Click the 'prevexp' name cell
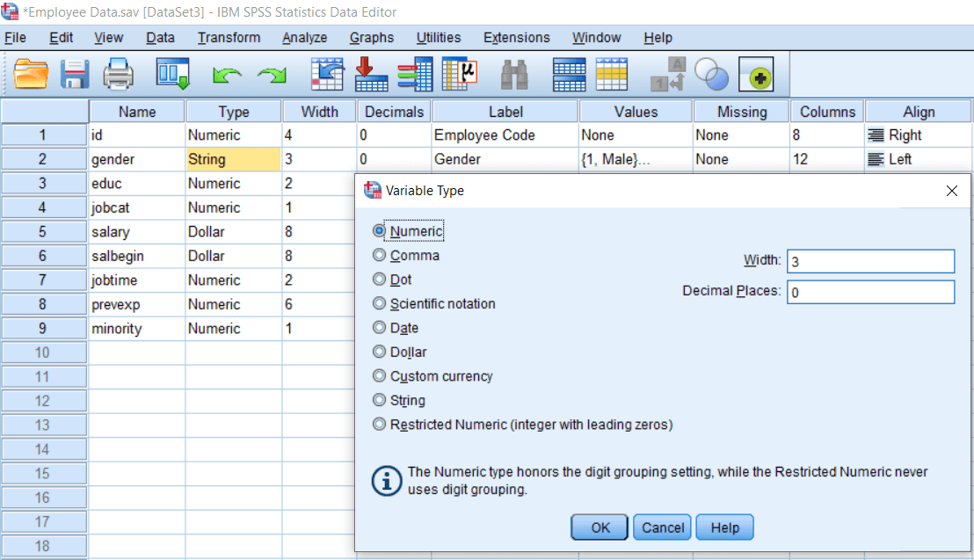Image resolution: width=974 pixels, height=560 pixels. [136, 304]
